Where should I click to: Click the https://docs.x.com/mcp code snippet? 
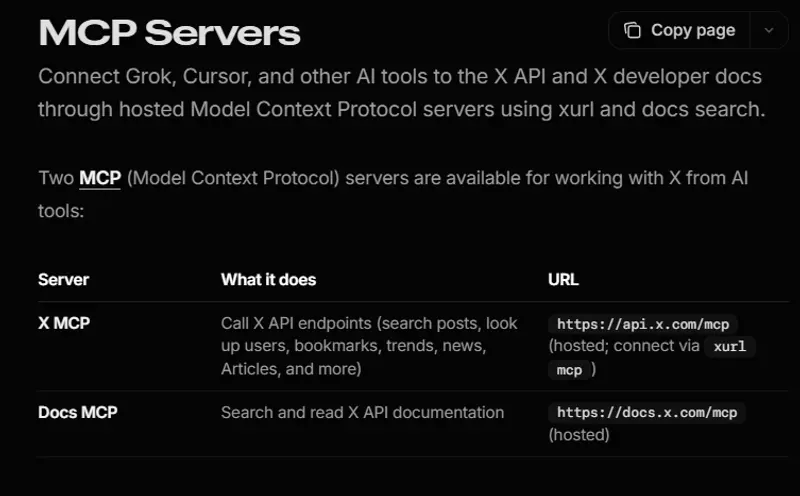[x=647, y=412]
